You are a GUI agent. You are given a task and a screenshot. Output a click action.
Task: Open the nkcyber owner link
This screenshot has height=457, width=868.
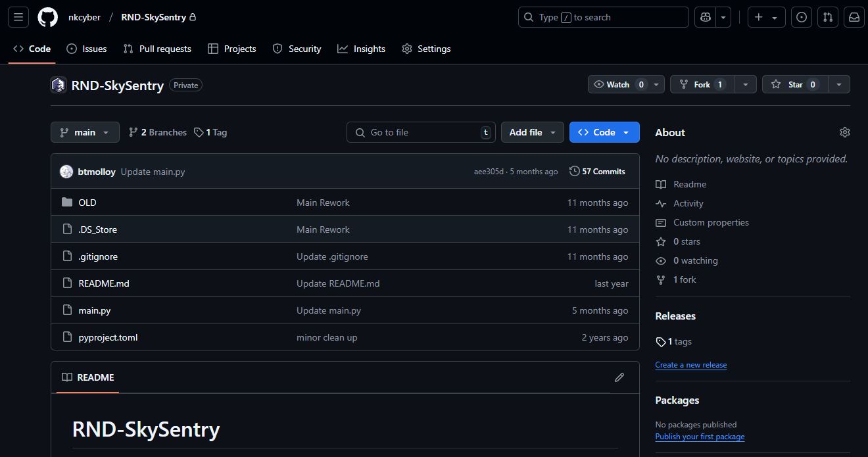pyautogui.click(x=84, y=17)
